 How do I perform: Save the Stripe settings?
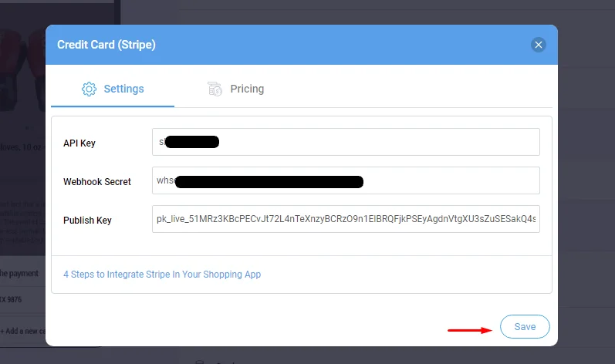[x=525, y=326]
